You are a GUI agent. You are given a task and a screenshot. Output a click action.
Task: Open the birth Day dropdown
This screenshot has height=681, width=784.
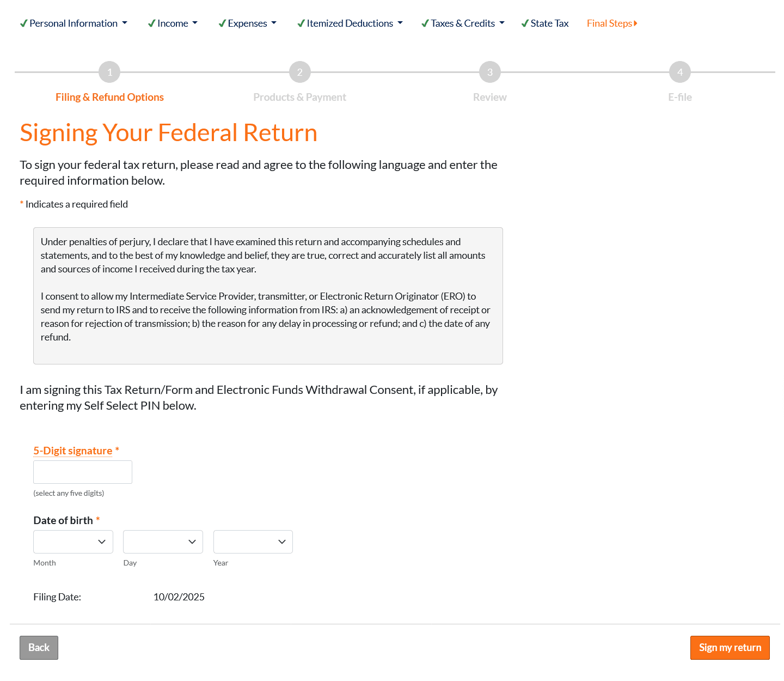pos(163,542)
